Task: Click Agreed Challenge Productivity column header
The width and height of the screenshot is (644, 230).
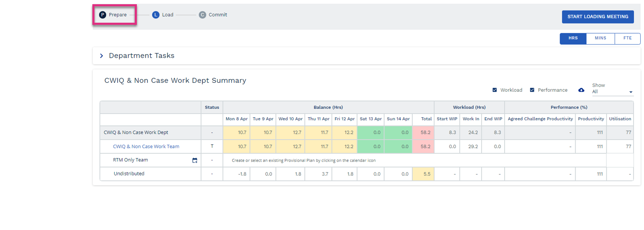Action: 540,119
